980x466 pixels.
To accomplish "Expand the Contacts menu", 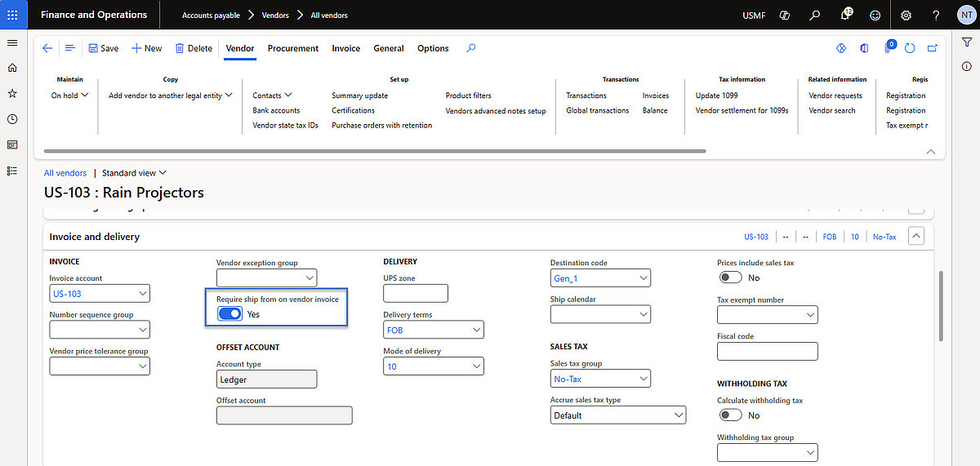I will click(x=272, y=95).
